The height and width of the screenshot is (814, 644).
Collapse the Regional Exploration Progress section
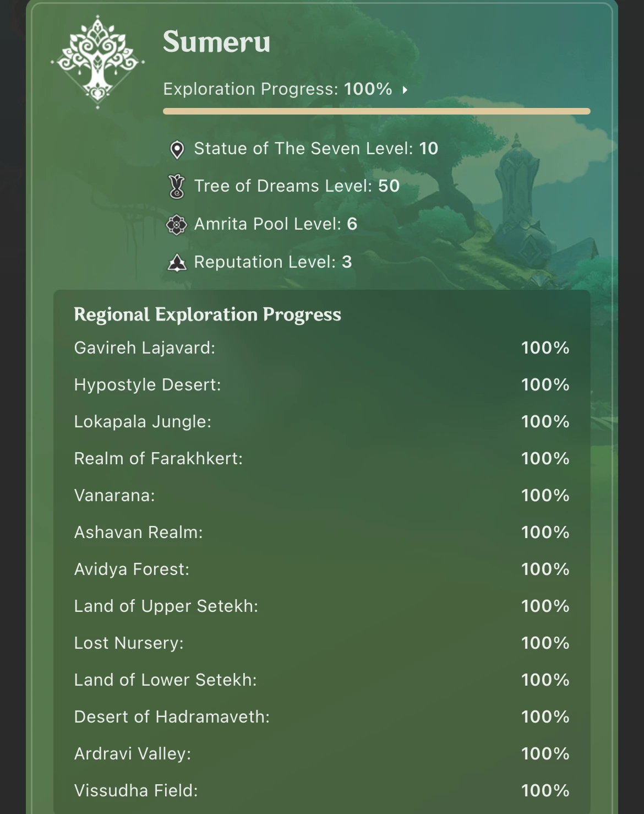[x=208, y=314]
